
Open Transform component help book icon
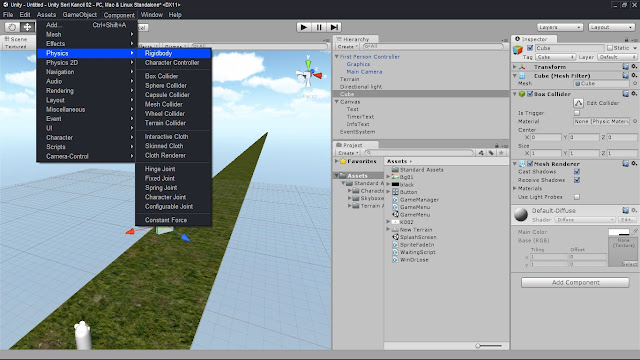[x=625, y=67]
